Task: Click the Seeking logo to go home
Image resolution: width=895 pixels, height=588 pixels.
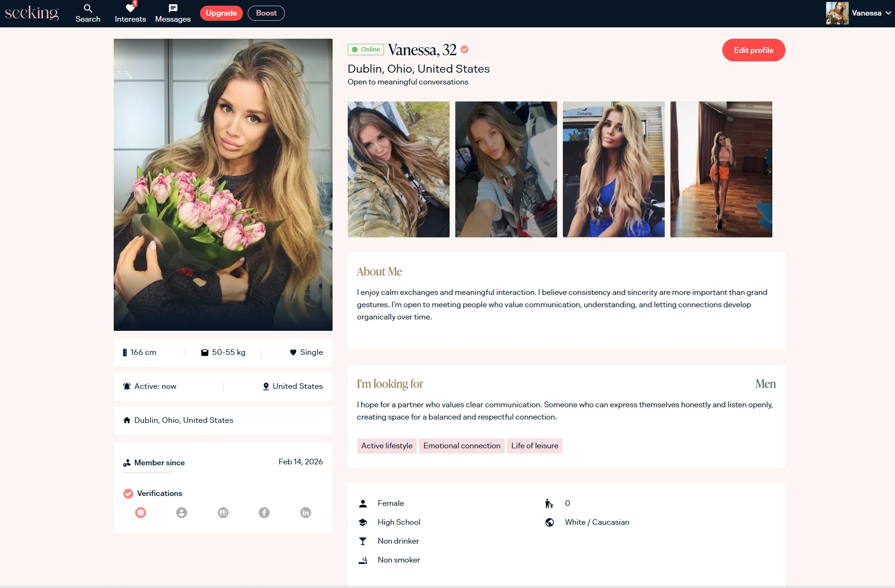Action: tap(32, 13)
